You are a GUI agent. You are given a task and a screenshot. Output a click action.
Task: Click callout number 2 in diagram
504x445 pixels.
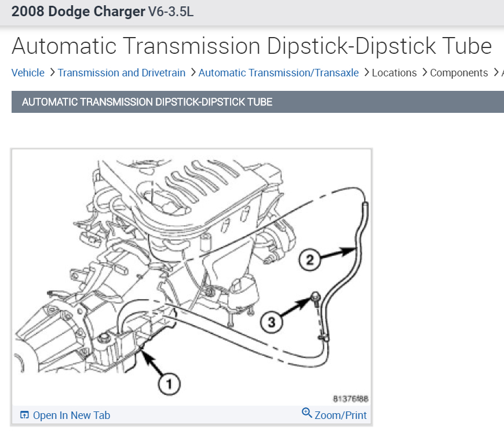click(x=309, y=260)
